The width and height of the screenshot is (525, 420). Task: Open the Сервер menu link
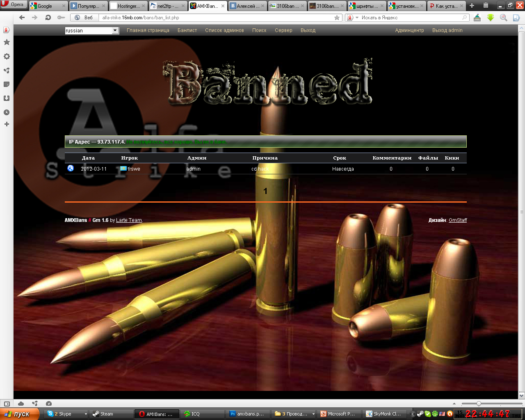point(283,30)
